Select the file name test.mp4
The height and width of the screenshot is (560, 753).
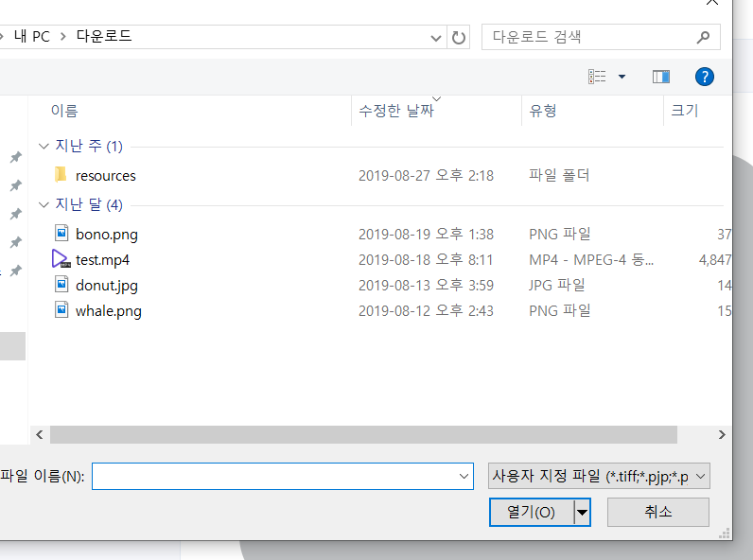102,260
